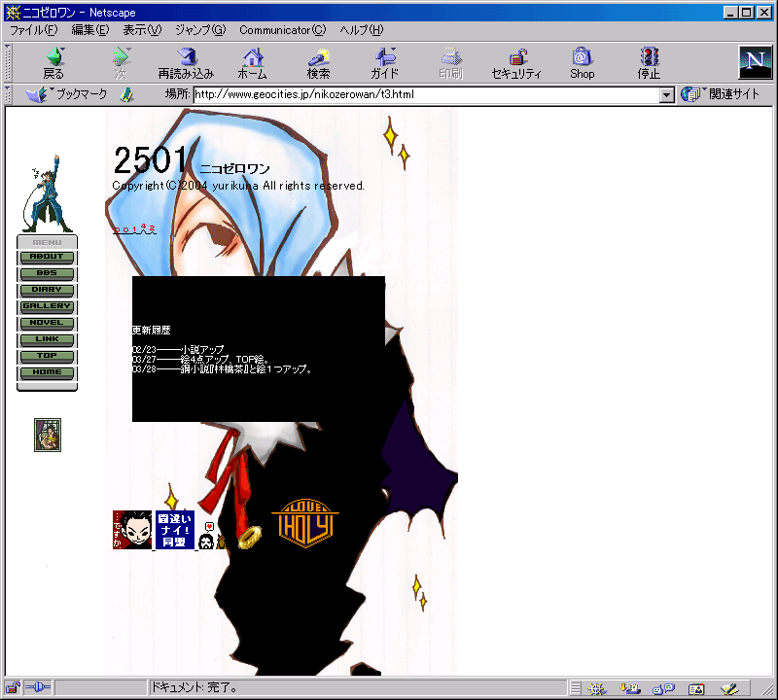Click the online/offline connection status icon
778x700 pixels.
pyautogui.click(x=38, y=687)
